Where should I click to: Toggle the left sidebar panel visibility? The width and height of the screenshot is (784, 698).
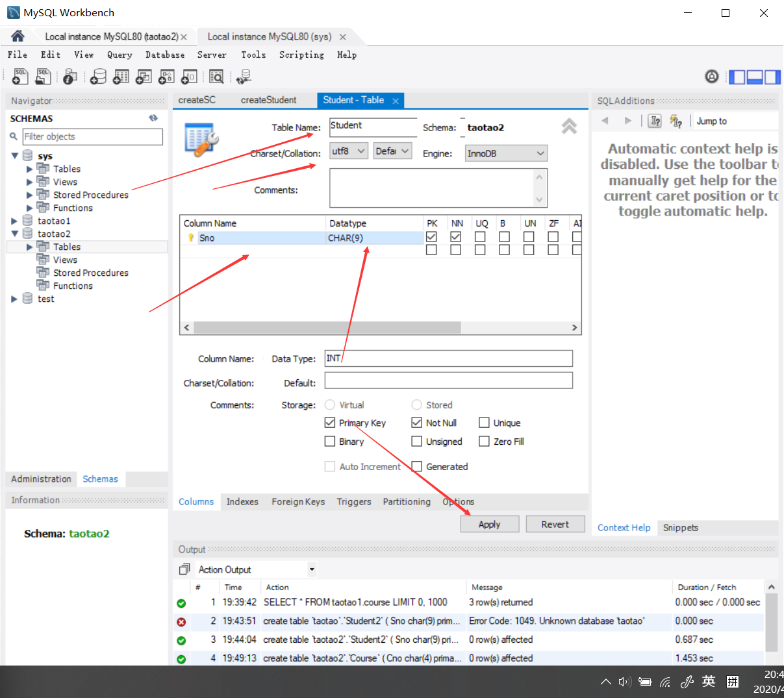[x=737, y=77]
